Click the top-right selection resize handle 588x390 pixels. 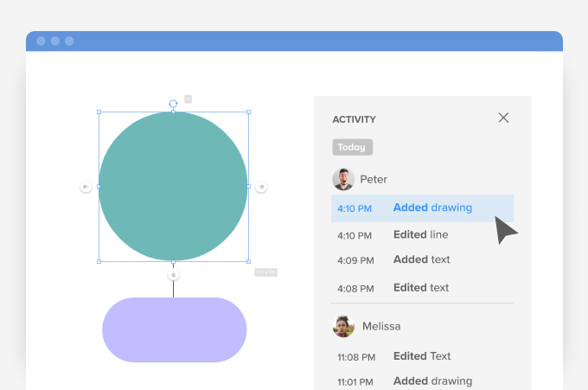248,112
